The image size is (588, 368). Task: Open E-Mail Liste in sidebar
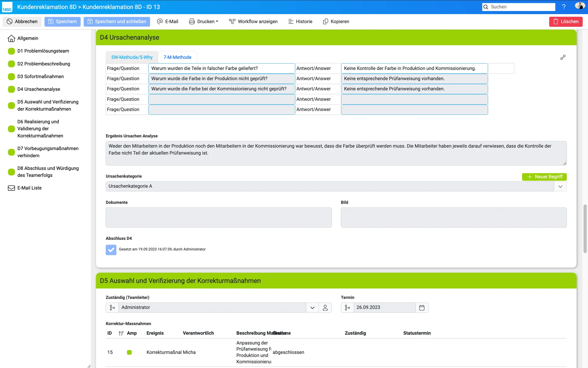pos(29,188)
